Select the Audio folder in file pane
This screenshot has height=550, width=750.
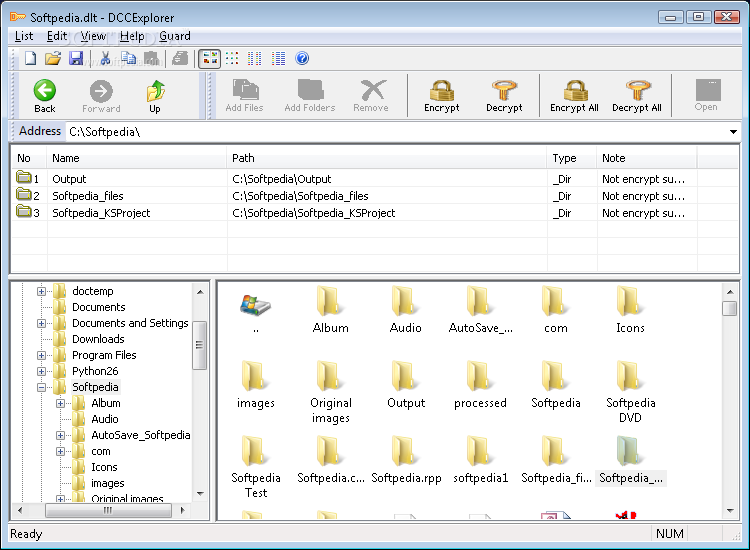406,310
